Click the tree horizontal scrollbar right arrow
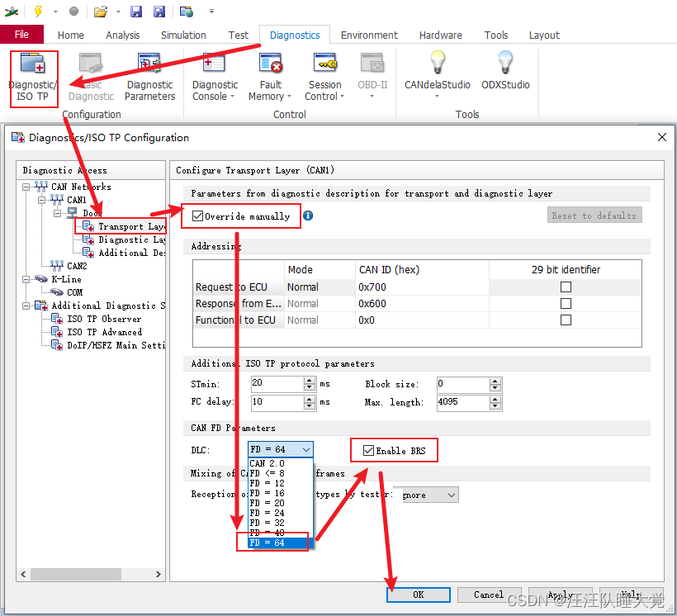The height and width of the screenshot is (616, 677). [x=159, y=574]
